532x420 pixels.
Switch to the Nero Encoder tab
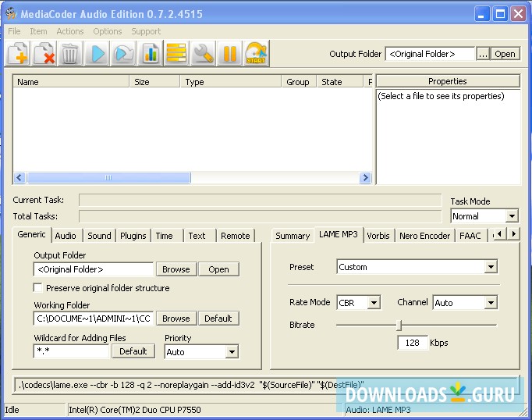click(424, 236)
